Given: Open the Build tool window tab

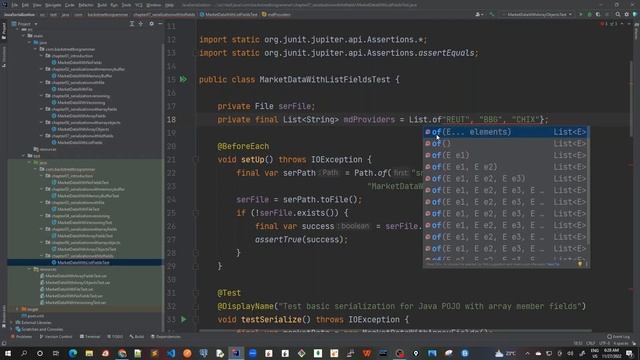Looking at the screenshot, I should tap(137, 337).
